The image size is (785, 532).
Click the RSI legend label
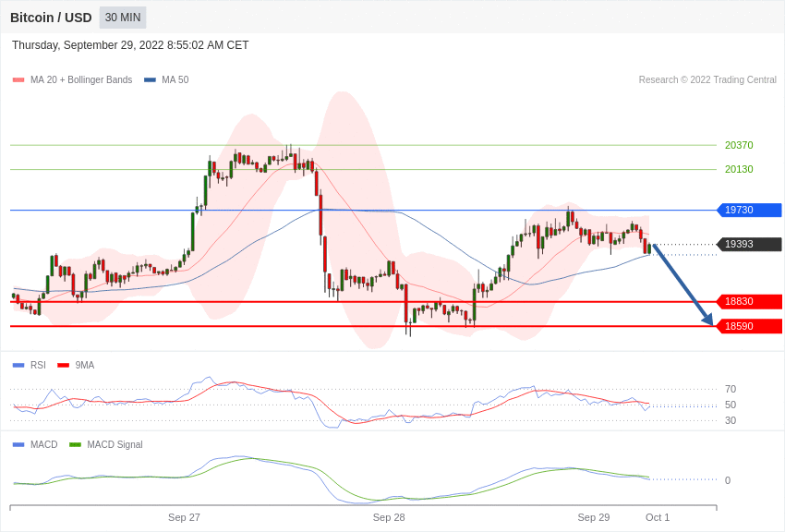click(x=38, y=365)
